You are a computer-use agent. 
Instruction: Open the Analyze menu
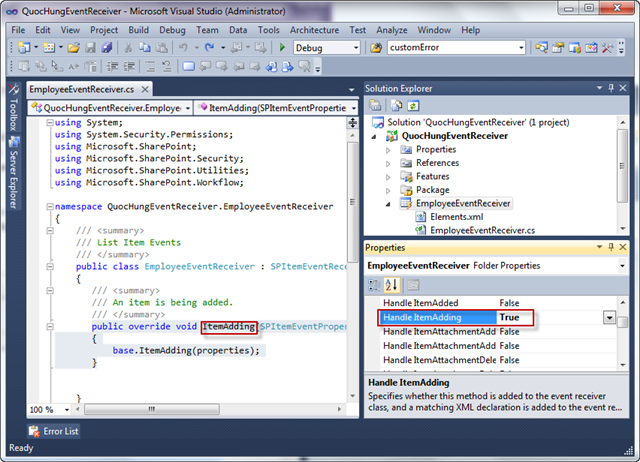click(392, 30)
